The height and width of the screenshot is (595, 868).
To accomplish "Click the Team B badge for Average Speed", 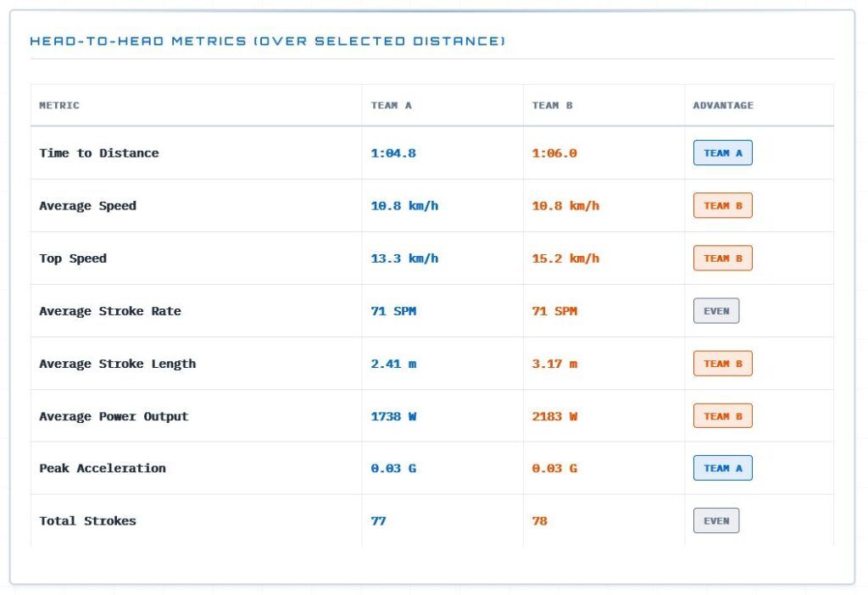I will pos(722,205).
